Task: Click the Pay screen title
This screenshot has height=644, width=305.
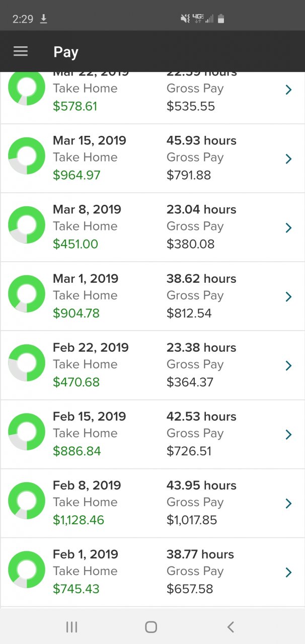Action: pyautogui.click(x=66, y=52)
